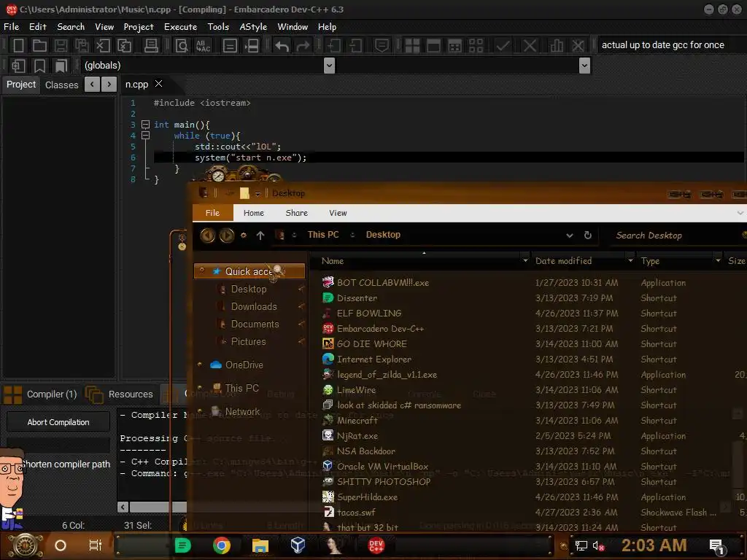Refresh the Desktop folder view
Viewport: 747px width, 560px height.
588,236
